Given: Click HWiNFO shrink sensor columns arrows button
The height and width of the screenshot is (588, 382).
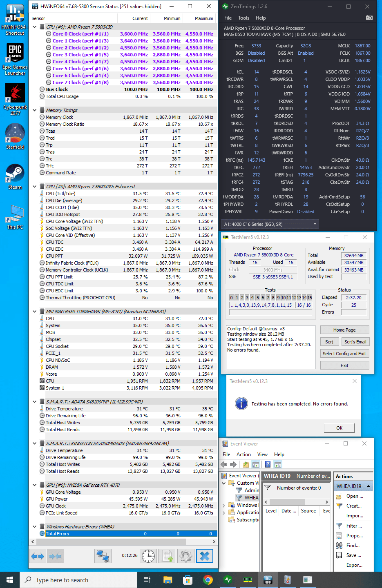Looking at the screenshot, I should point(55,556).
